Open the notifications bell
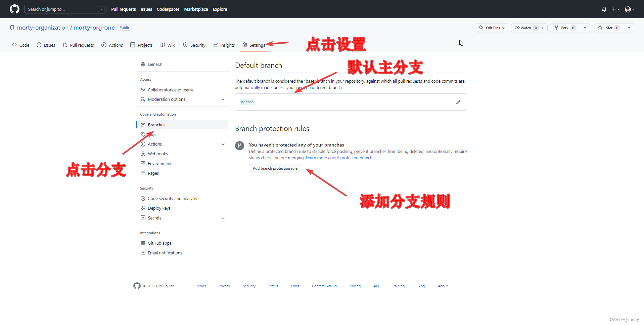 click(x=604, y=9)
